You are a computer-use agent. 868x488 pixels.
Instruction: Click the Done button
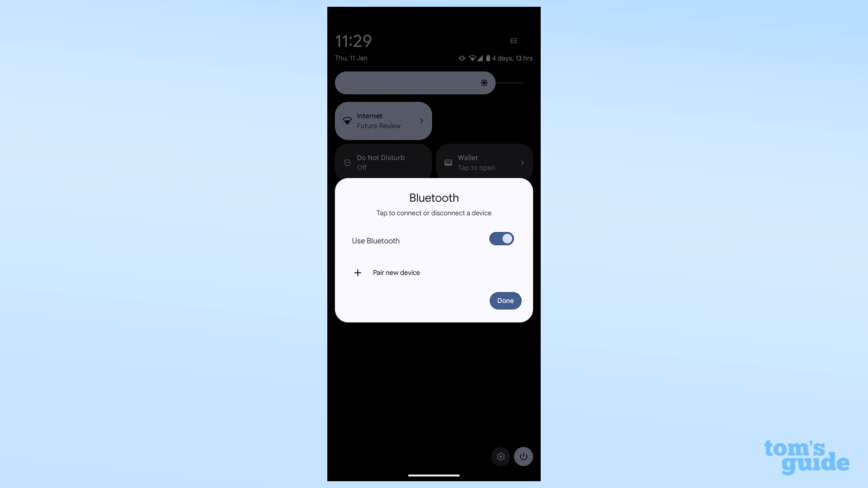click(505, 300)
